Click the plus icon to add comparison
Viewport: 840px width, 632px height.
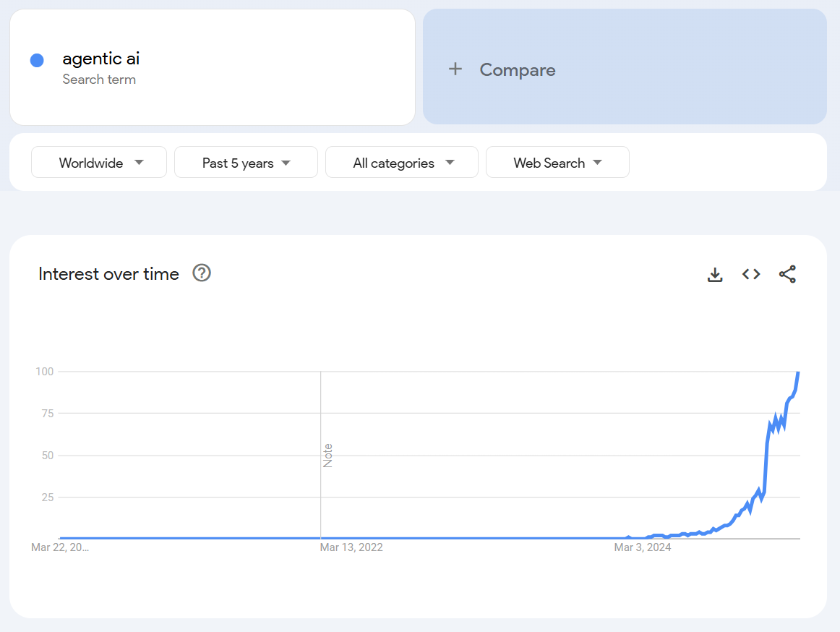455,69
